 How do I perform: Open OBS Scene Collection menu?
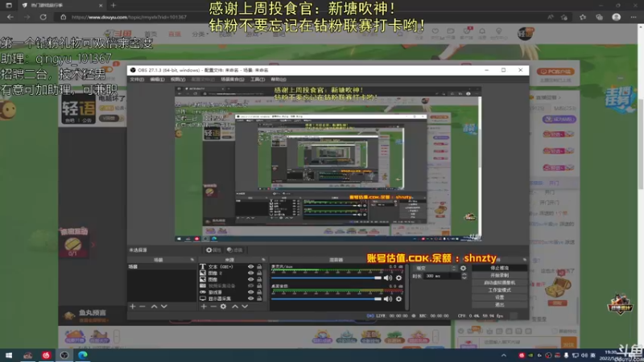[x=233, y=79]
